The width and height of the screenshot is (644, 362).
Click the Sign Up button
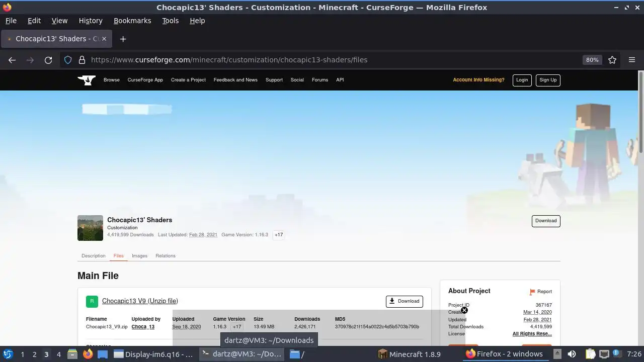click(548, 80)
